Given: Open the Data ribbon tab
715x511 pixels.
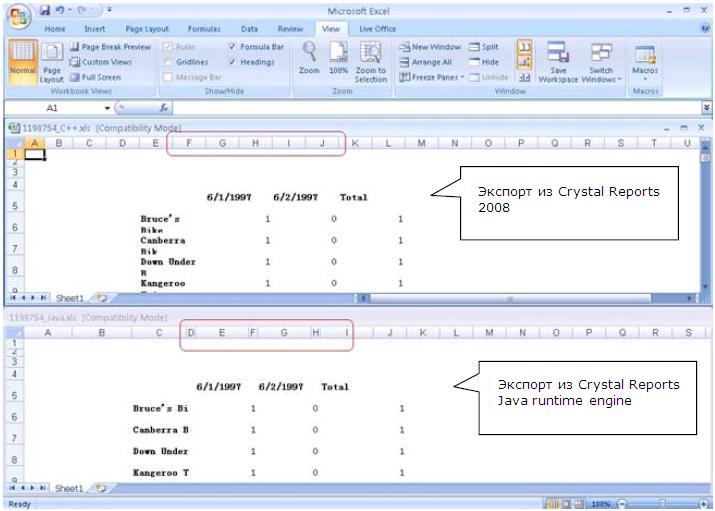Looking at the screenshot, I should pyautogui.click(x=249, y=29).
